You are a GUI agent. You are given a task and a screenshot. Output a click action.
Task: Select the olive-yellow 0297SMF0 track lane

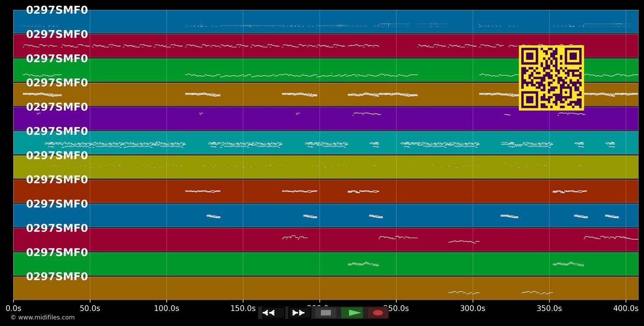(x=326, y=167)
